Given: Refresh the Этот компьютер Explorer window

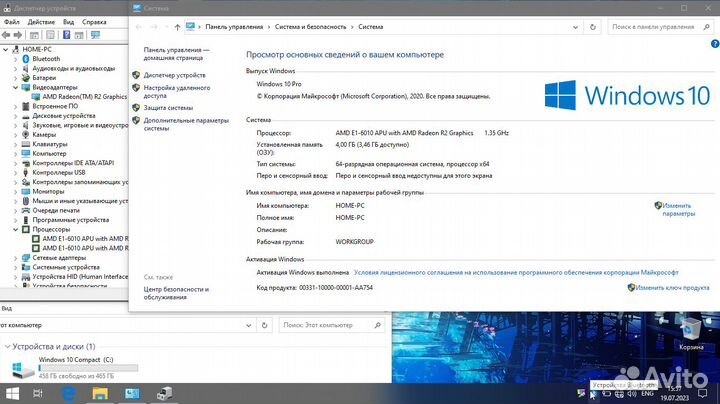Looking at the screenshot, I should 264,325.
